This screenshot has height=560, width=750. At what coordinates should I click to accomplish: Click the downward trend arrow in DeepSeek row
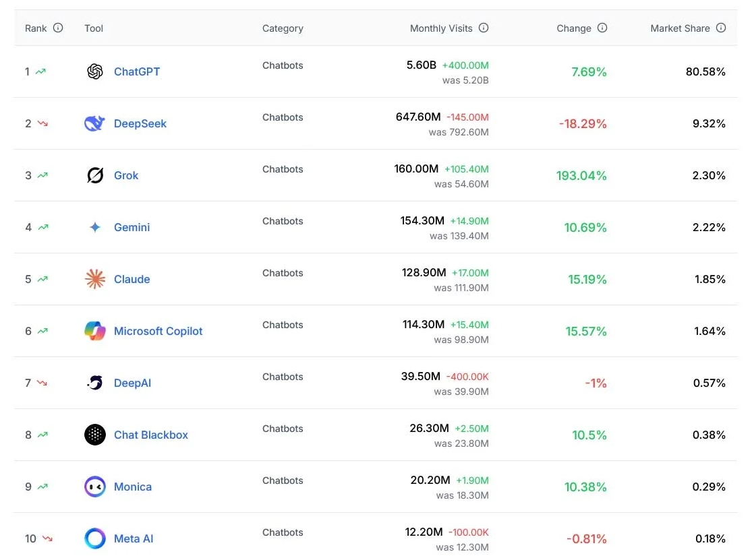coord(42,123)
